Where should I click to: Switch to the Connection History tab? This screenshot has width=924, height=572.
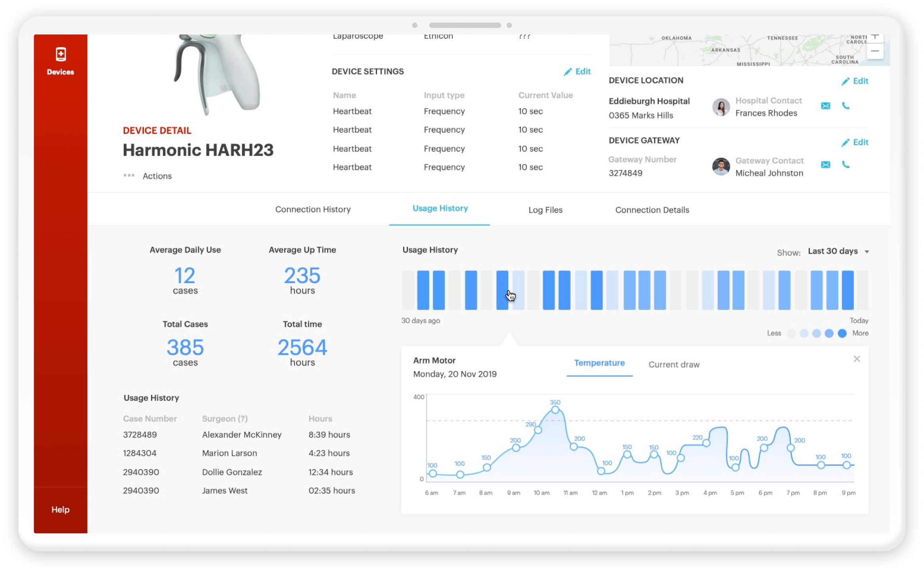tap(313, 209)
